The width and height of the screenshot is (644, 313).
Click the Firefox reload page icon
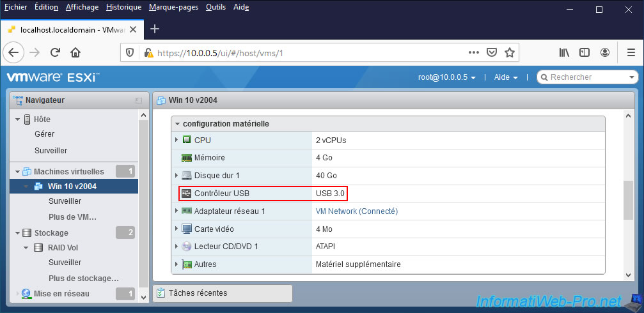[x=56, y=52]
